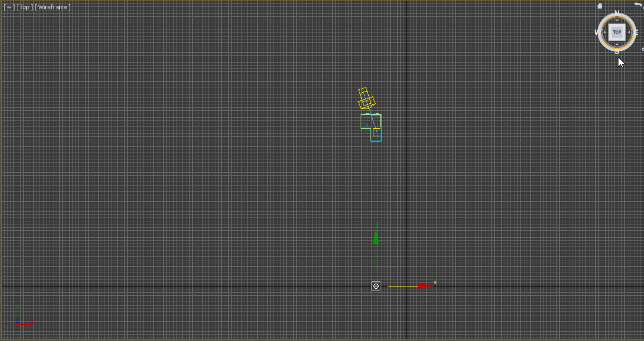Click the ViewCube Home icon
Image resolution: width=644 pixels, height=341 pixels.
(599, 6)
